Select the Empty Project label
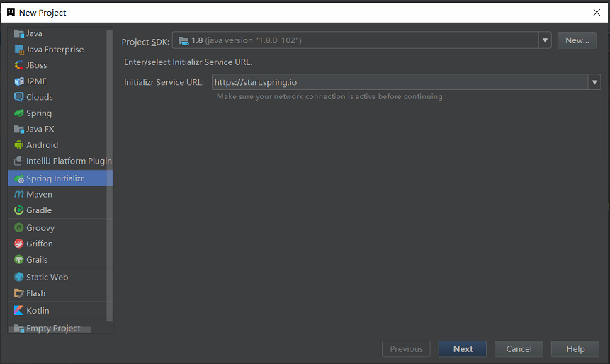610x364 pixels. [x=53, y=328]
